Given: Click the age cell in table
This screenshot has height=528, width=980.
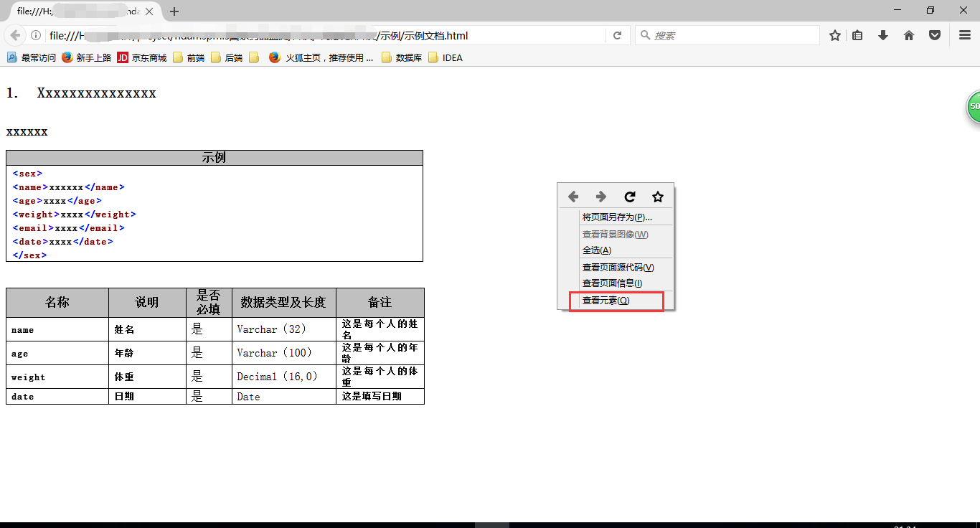Looking at the screenshot, I should (x=57, y=354).
